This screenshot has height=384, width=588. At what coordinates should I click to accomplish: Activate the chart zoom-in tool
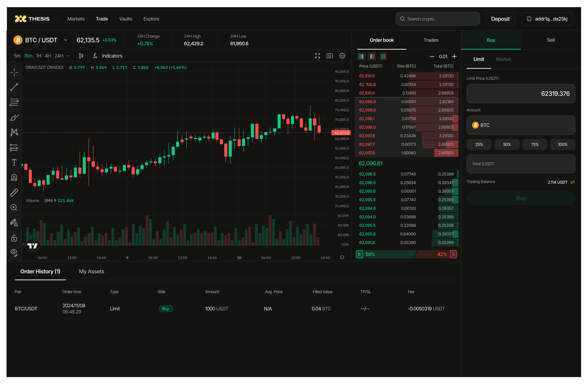[14, 208]
